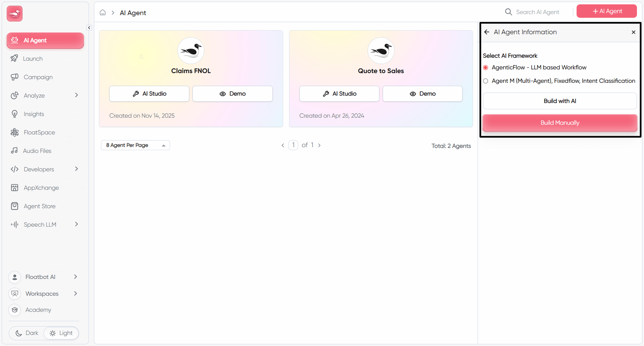Go back using AI Agent Information arrow
644x346 pixels.
pyautogui.click(x=487, y=32)
